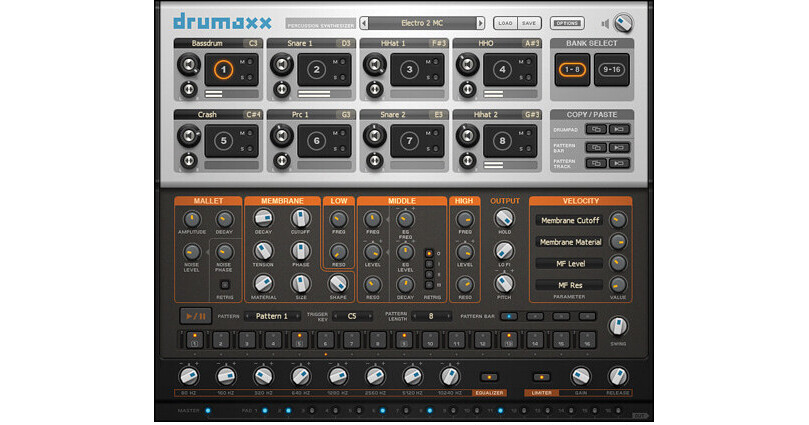Select drum pad 6 (Prc 1)
The height and width of the screenshot is (425, 809).
[316, 141]
